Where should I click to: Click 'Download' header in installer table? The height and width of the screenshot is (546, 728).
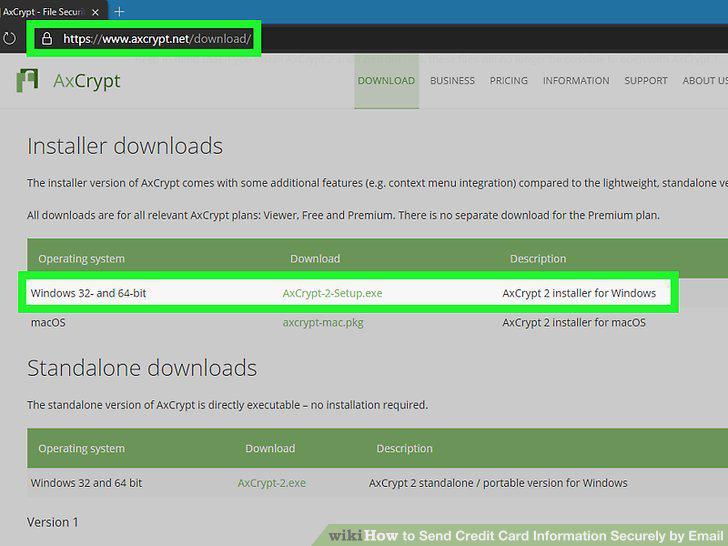(x=315, y=259)
